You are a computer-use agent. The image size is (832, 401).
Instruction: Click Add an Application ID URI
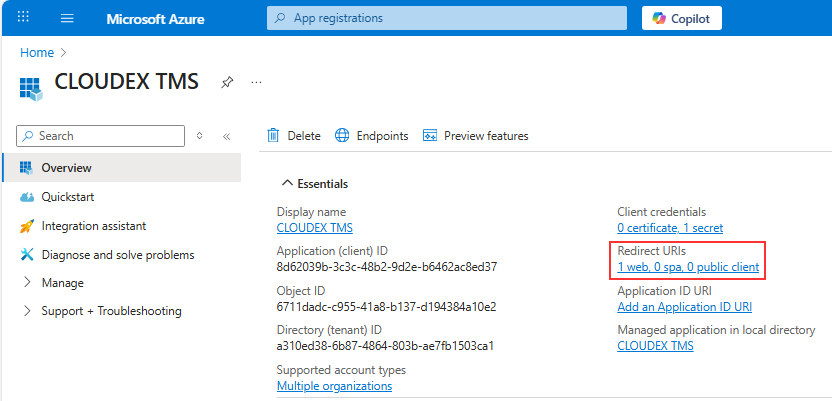pyautogui.click(x=684, y=306)
